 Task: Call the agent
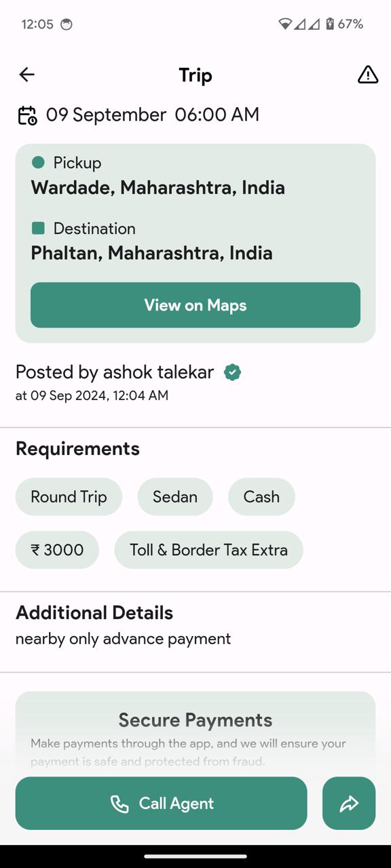[x=162, y=804]
